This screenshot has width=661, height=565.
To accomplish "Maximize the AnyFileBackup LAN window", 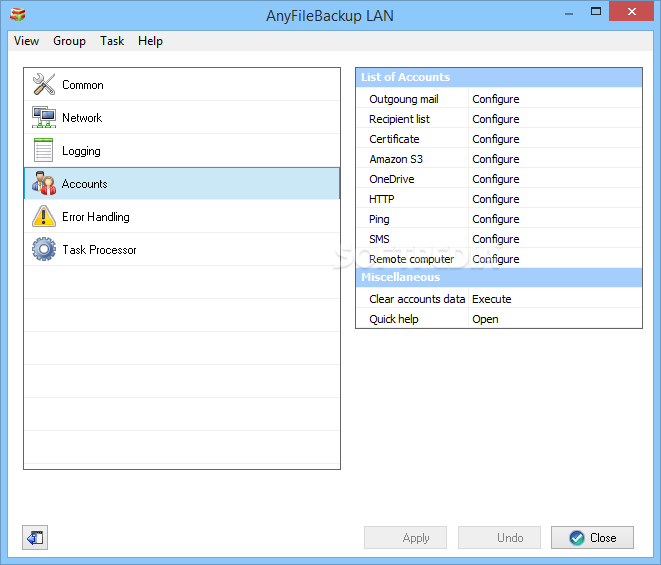I will tap(596, 12).
